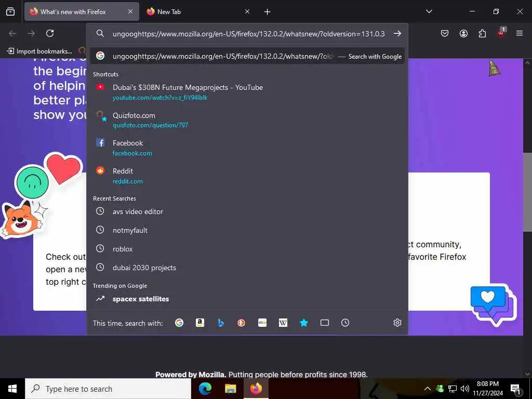The height and width of the screenshot is (399, 532).
Task: Select trending search spacex satellites
Action: click(x=247, y=299)
